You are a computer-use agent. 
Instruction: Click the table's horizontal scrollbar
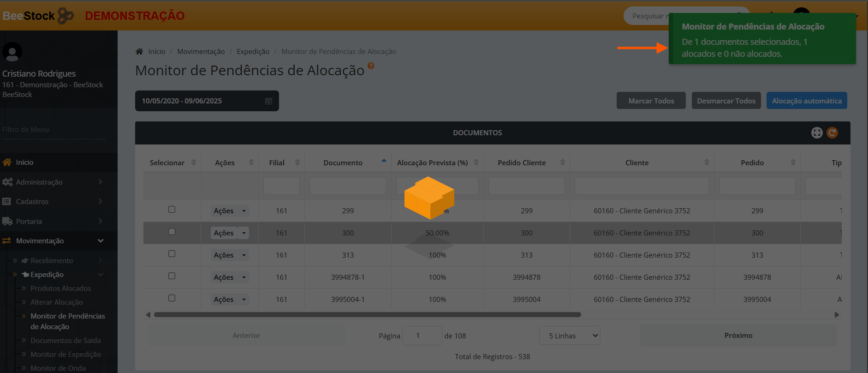tap(367, 315)
